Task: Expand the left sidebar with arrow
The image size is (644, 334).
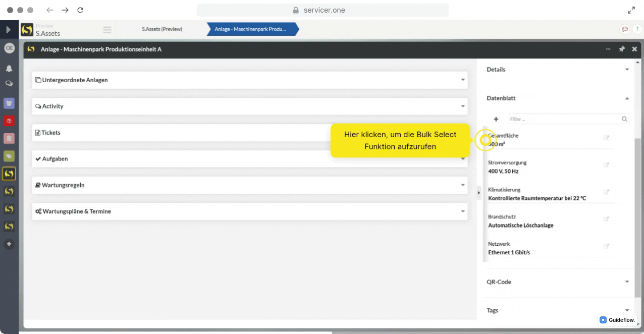Action: click(9, 30)
